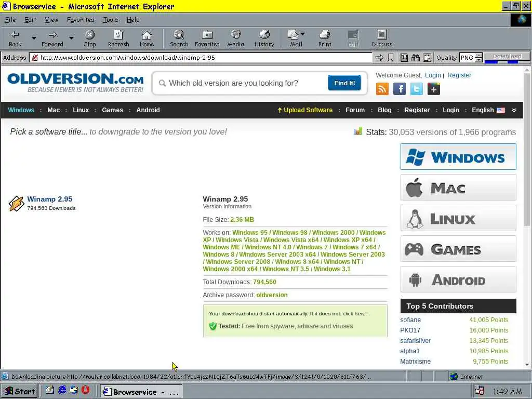Open the Tools menu

(x=110, y=20)
